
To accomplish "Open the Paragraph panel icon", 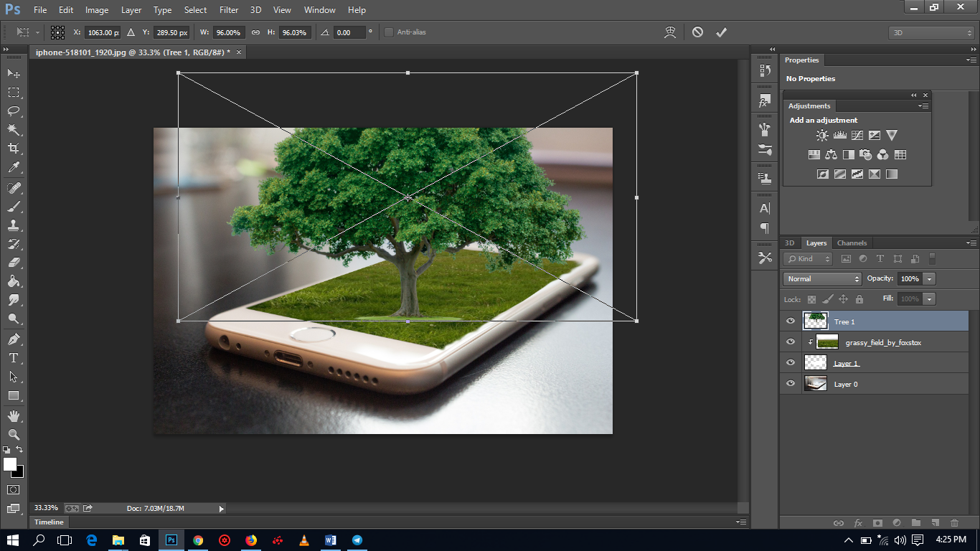I will pyautogui.click(x=765, y=228).
